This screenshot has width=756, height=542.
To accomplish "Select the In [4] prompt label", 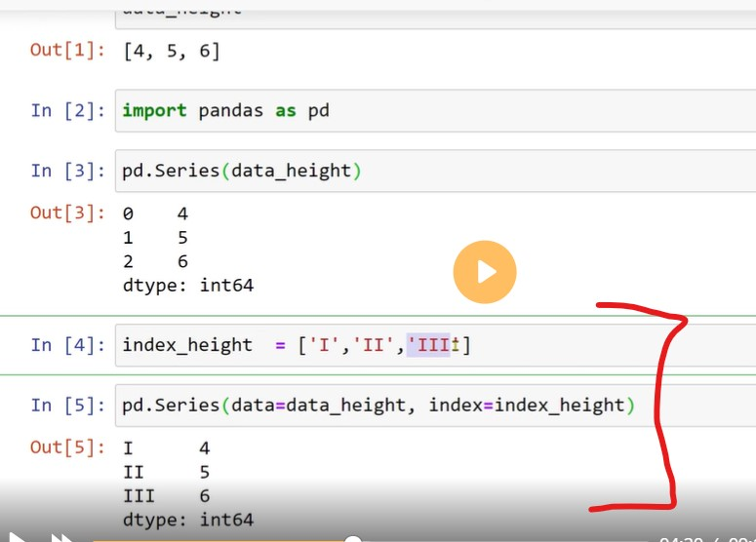I will [x=67, y=345].
